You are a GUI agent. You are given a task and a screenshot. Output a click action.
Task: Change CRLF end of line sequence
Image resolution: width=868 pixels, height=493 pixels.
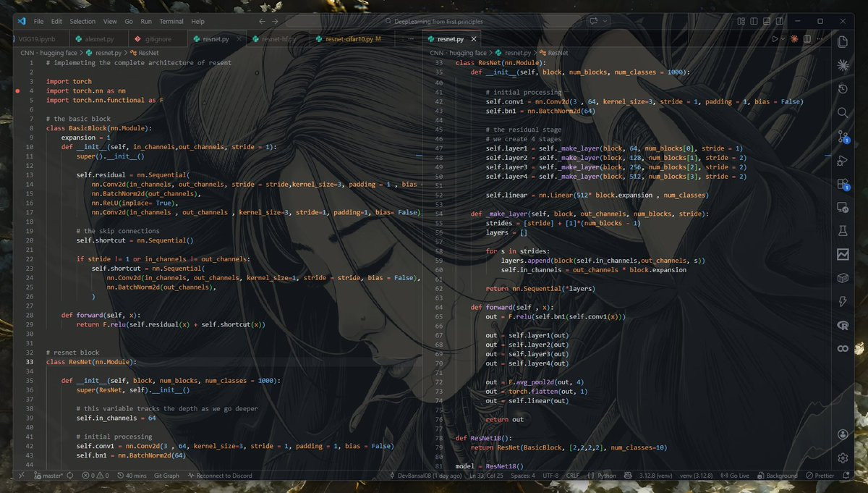(x=572, y=476)
